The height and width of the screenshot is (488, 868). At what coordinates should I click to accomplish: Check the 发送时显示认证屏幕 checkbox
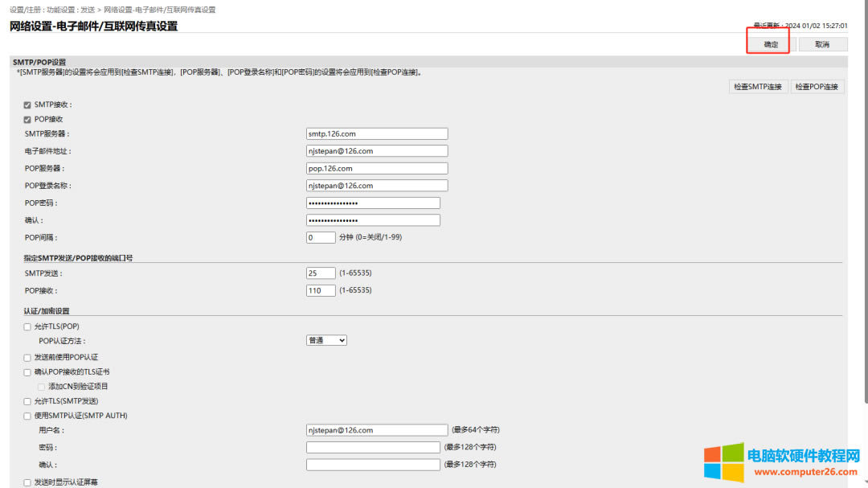point(27,482)
